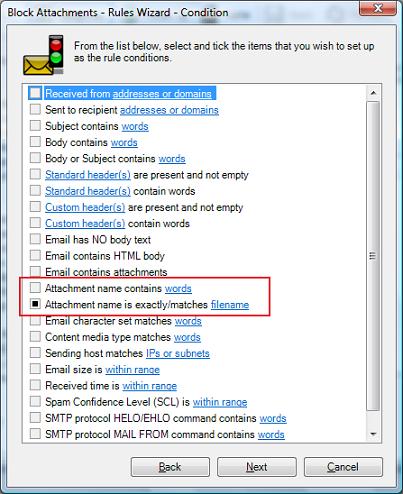Untick 'Attachment name is exactly/matches' checkbox
403x494 pixels.
click(35, 304)
